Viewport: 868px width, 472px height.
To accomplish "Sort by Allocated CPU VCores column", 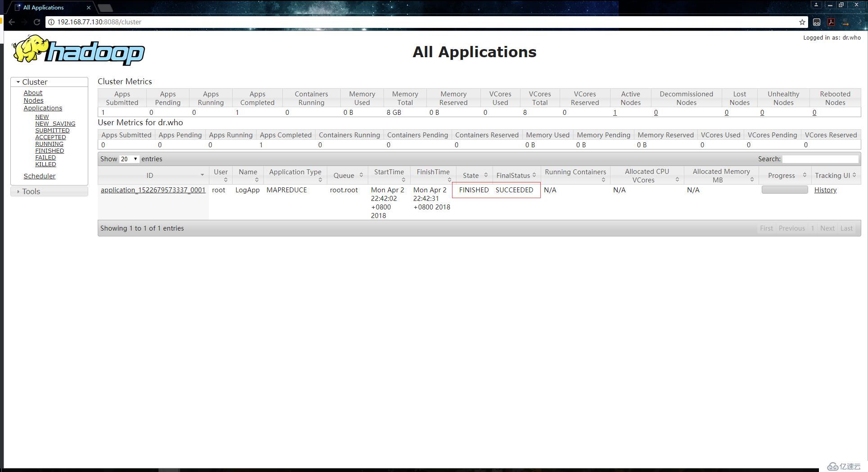I will (x=647, y=176).
